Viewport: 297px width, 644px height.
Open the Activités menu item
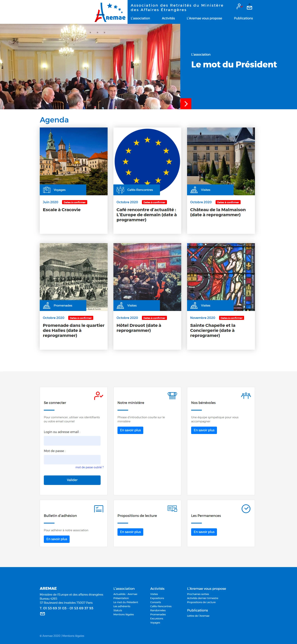[168, 18]
